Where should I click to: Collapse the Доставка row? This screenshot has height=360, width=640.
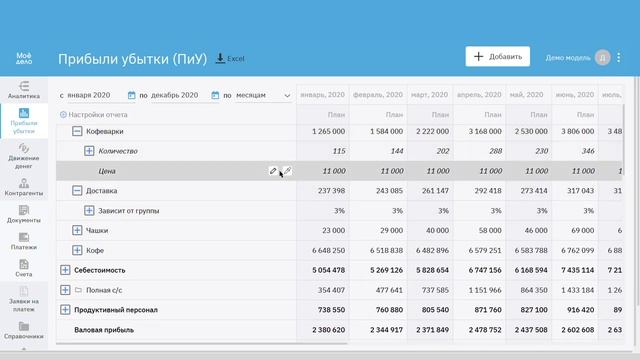[x=77, y=191]
